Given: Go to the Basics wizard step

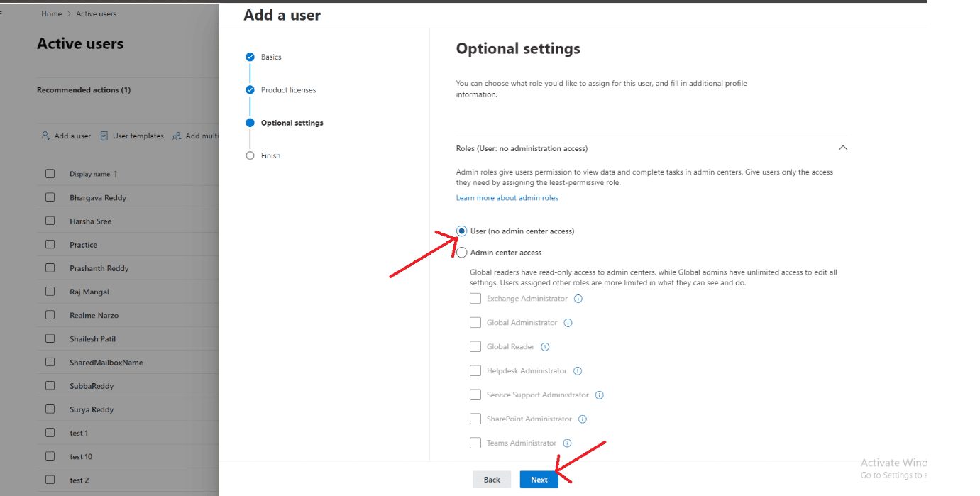Looking at the screenshot, I should click(270, 57).
